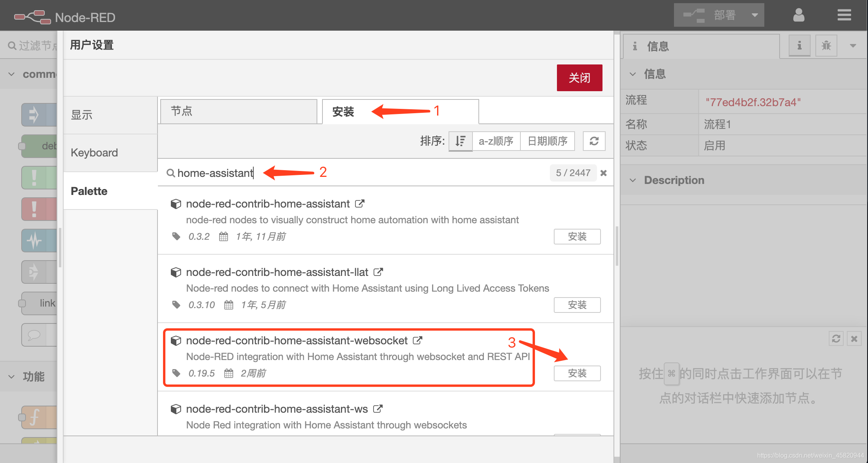868x463 pixels.
Task: Open external link for node-red-contrib-home-assistant-llat
Action: pos(378,272)
